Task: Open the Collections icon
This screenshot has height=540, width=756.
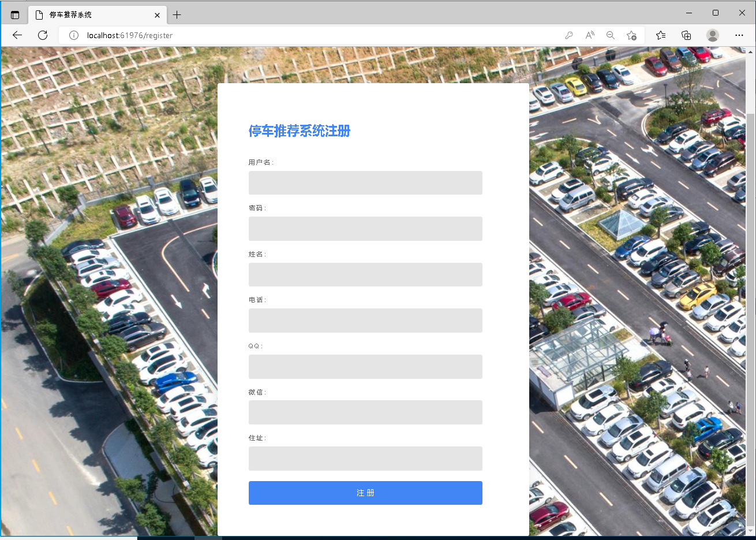Action: 686,35
